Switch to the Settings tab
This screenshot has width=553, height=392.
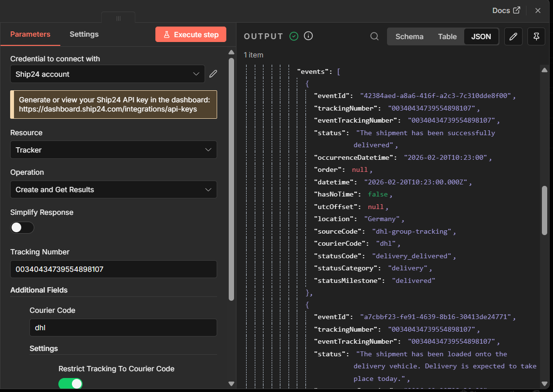point(84,34)
